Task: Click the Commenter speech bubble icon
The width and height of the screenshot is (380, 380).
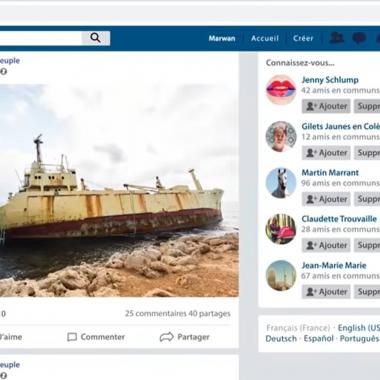Action: (x=72, y=337)
